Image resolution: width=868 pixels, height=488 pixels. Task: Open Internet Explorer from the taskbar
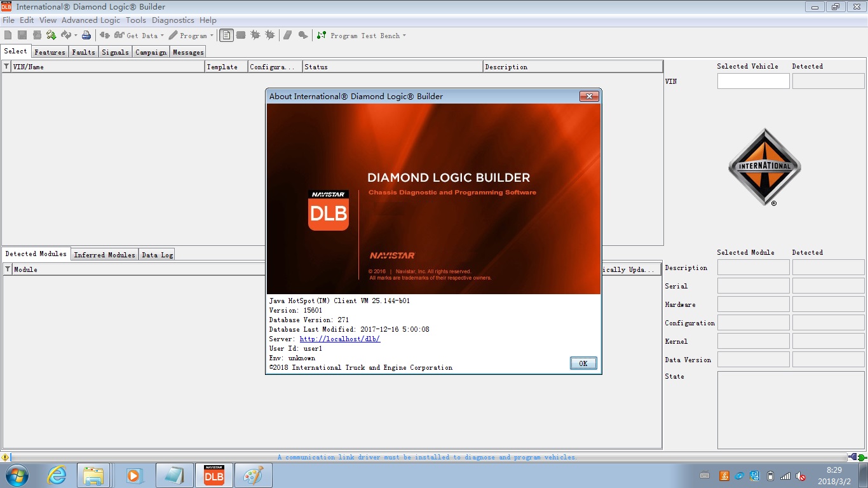pos(57,475)
